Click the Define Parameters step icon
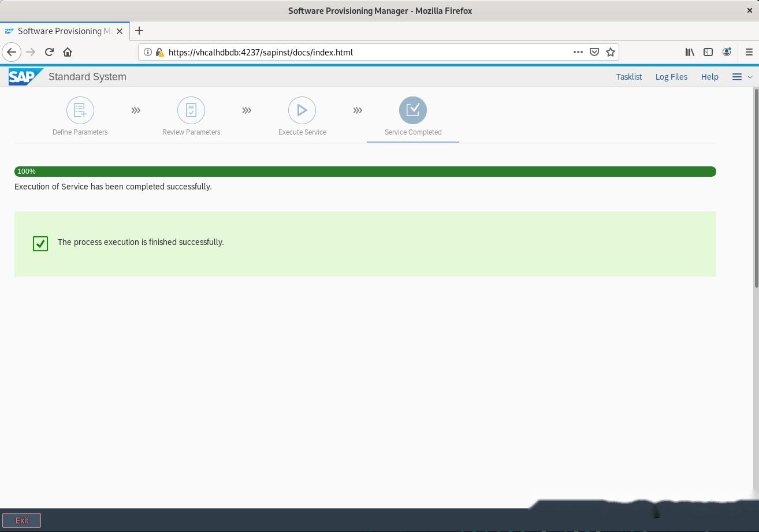The height and width of the screenshot is (532, 759). 80,110
